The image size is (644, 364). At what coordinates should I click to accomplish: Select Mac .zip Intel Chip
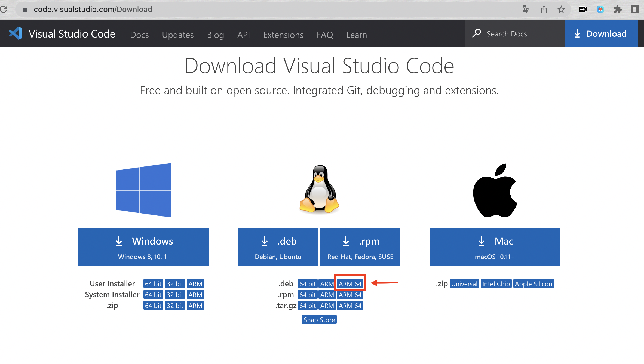(x=496, y=284)
